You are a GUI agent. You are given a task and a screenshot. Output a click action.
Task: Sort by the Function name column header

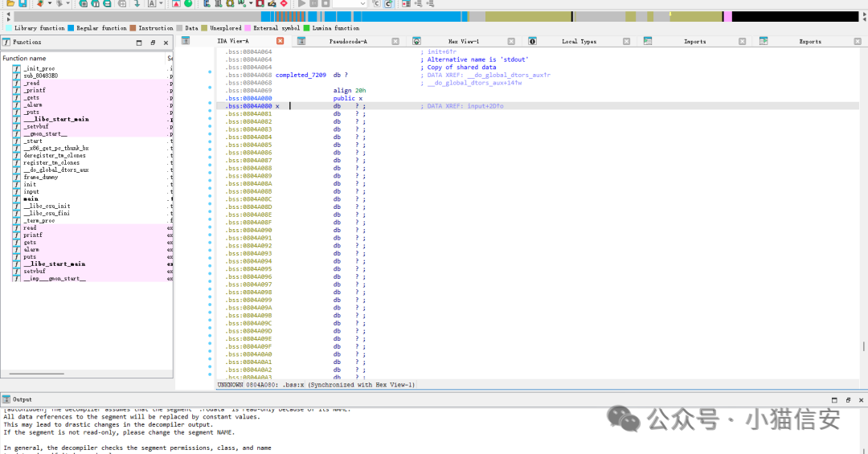pyautogui.click(x=83, y=58)
